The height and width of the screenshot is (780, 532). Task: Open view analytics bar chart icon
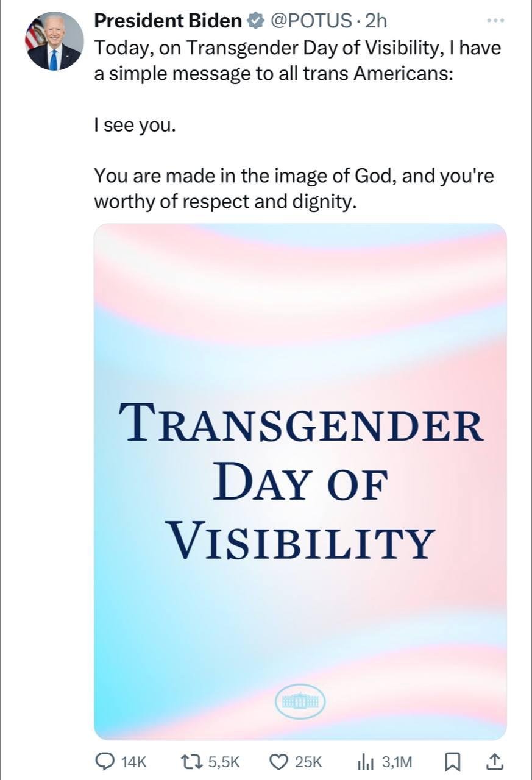click(365, 760)
